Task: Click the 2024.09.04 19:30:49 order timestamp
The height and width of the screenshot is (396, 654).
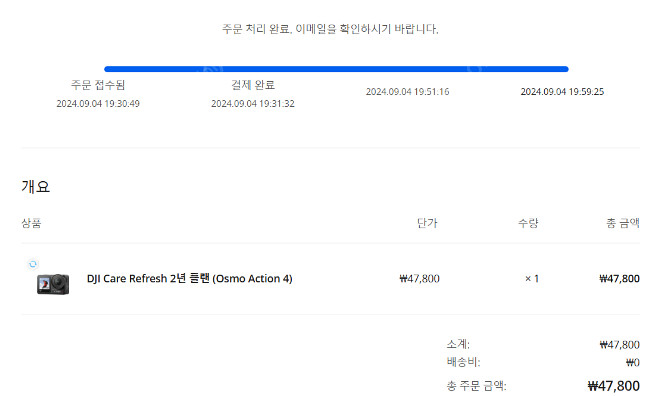Action: tap(98, 103)
